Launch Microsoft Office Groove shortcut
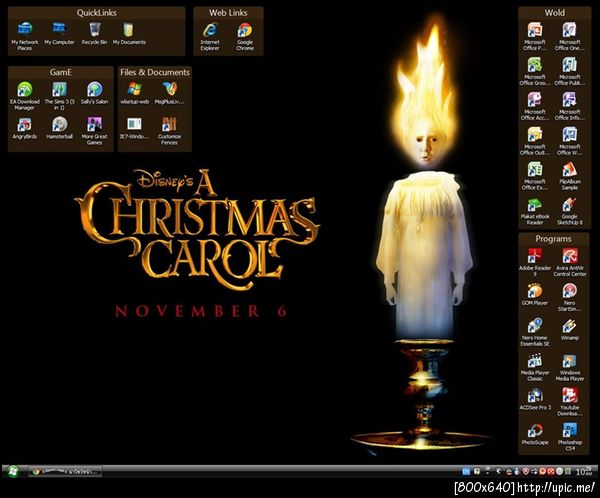 (x=535, y=71)
